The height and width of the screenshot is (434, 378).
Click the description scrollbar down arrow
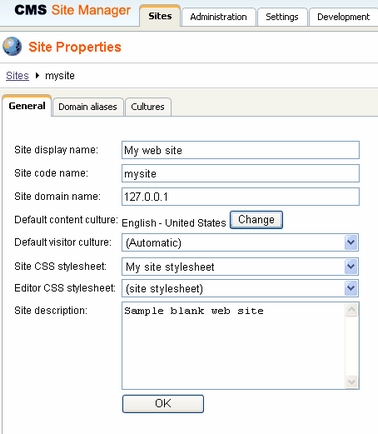351,381
